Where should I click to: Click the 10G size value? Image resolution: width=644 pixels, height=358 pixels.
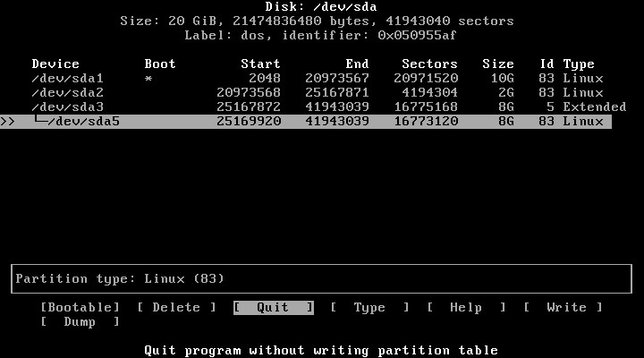[502, 78]
